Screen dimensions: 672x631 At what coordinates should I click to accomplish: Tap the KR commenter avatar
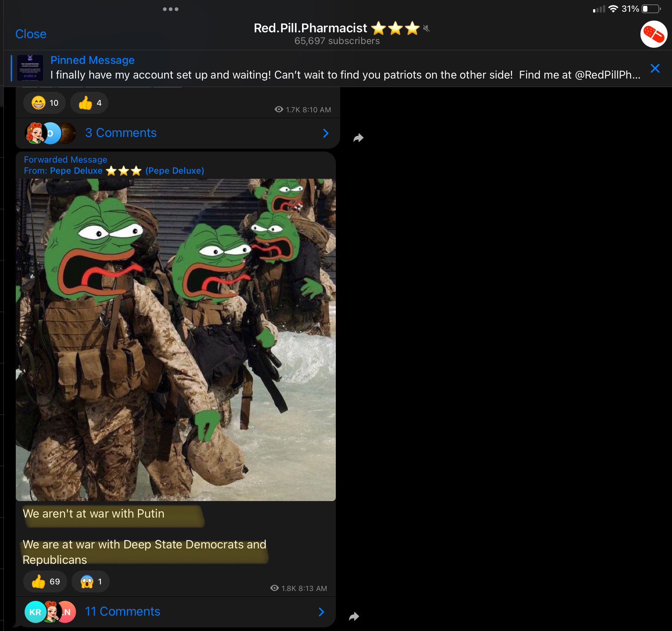35,612
